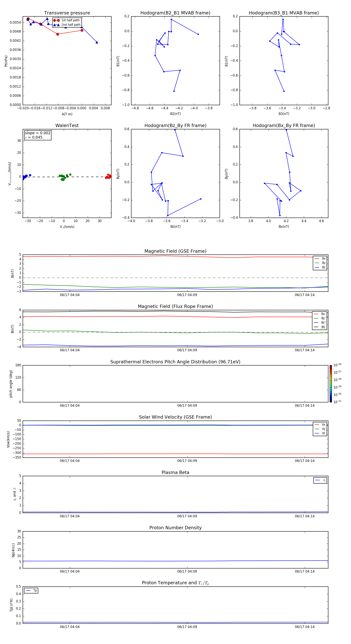Select the Bx' entry in the Flux Rope legend

[x=320, y=314]
